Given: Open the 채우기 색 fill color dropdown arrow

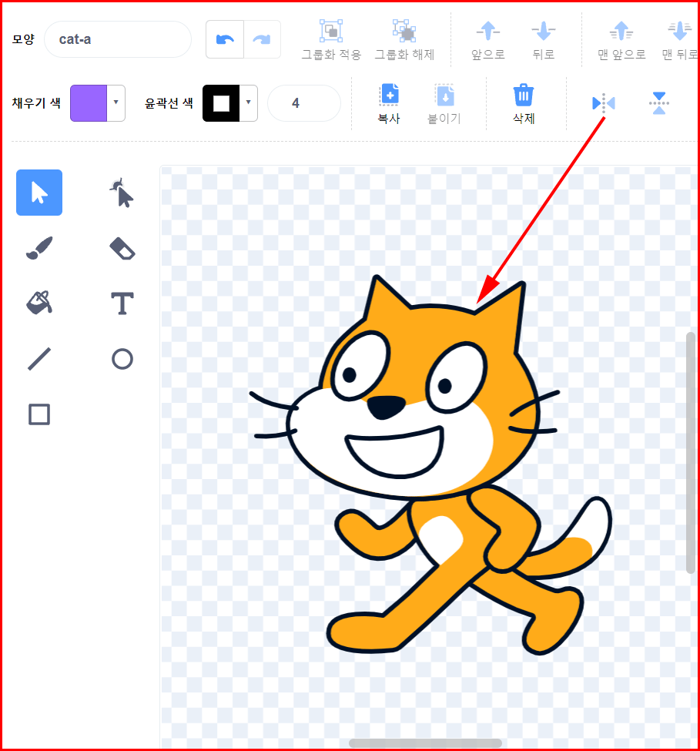Looking at the screenshot, I should (x=116, y=102).
